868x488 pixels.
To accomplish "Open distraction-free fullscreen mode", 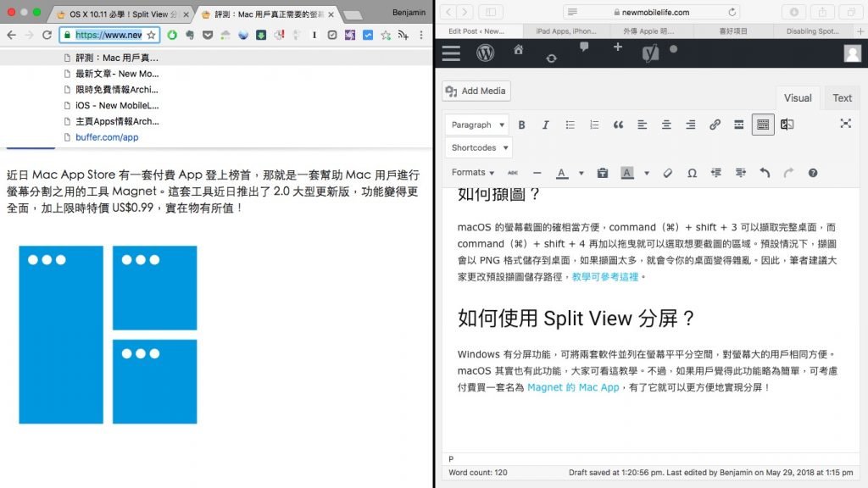I will [x=845, y=124].
